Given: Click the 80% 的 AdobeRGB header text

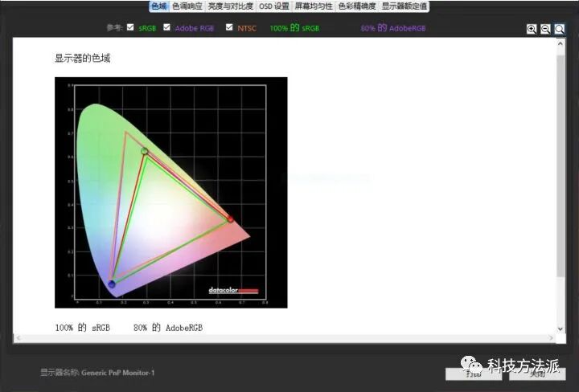Looking at the screenshot, I should click(x=393, y=28).
